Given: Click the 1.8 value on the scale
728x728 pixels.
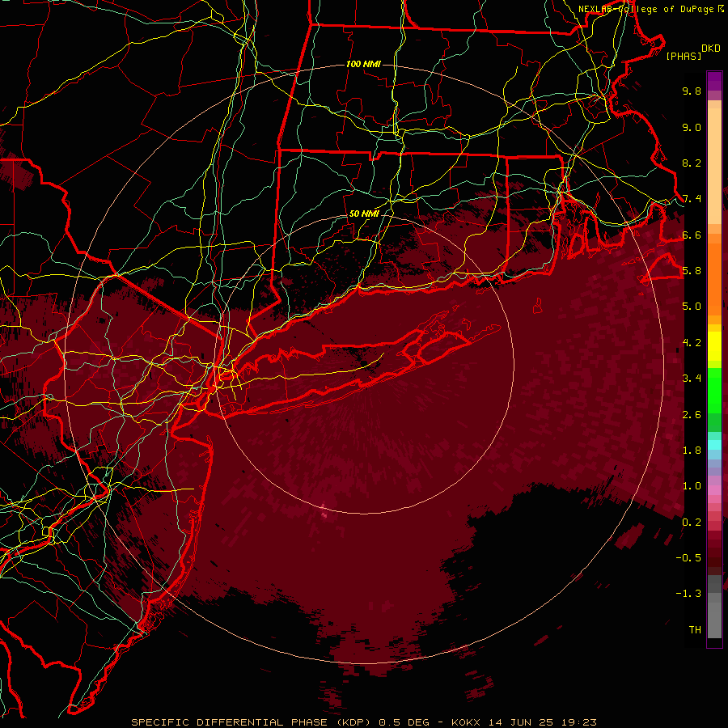Looking at the screenshot, I should pos(692,451).
